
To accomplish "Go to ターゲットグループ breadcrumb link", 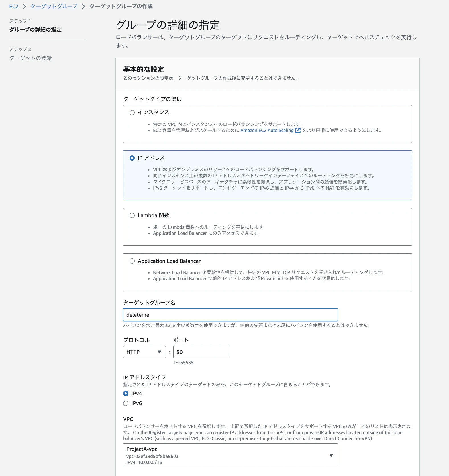I will point(54,6).
